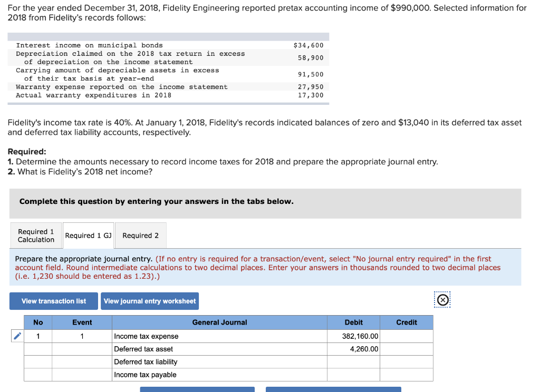Click the empty credit cell for Income tax payable
This screenshot has width=540, height=392.
pos(406,375)
